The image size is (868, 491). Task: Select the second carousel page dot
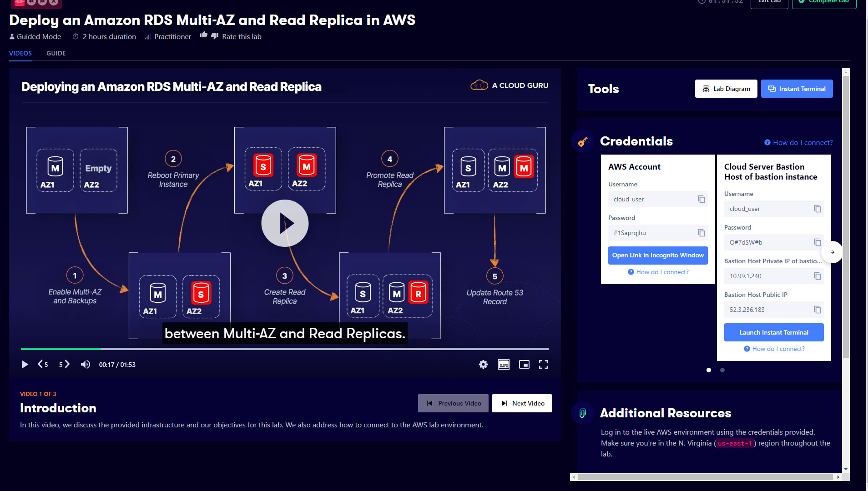click(722, 370)
